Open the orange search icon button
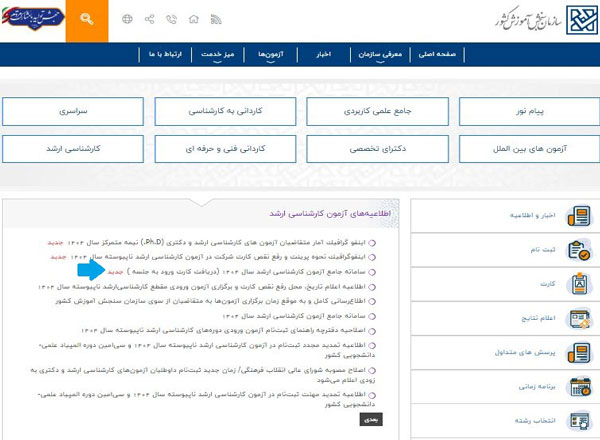Image resolution: width=600 pixels, height=440 pixels. pos(87,21)
